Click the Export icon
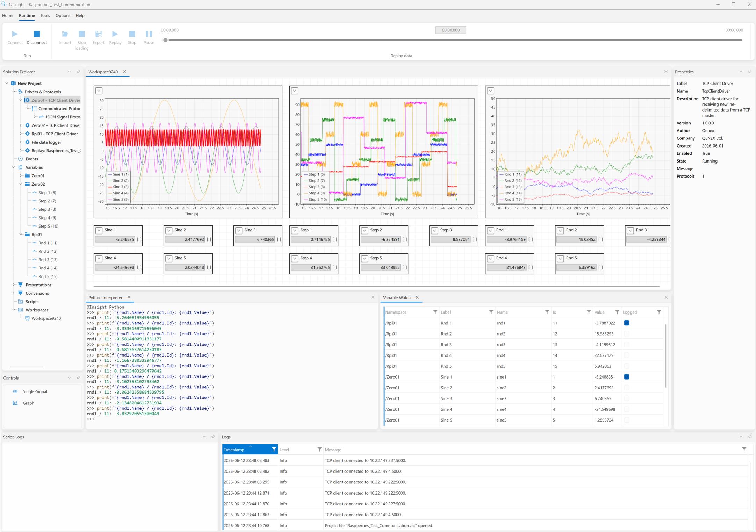 coord(99,34)
